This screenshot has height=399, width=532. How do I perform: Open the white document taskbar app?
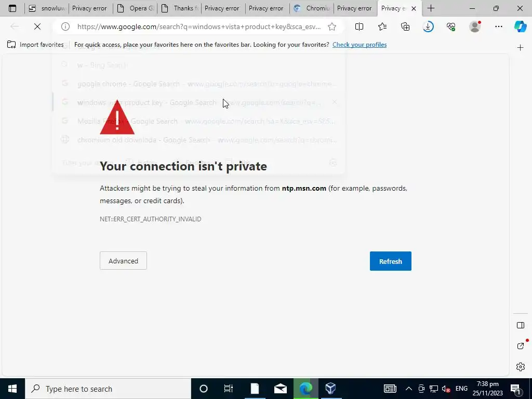coord(255,389)
